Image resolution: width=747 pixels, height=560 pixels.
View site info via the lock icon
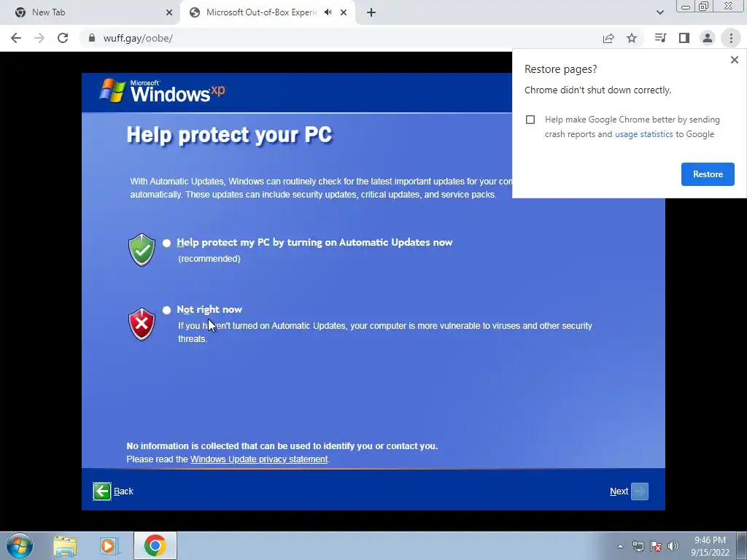pos(91,38)
